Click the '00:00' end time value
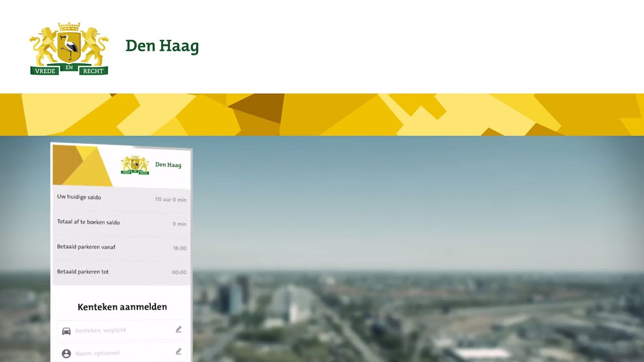Image resolution: width=644 pixels, height=362 pixels. click(179, 272)
